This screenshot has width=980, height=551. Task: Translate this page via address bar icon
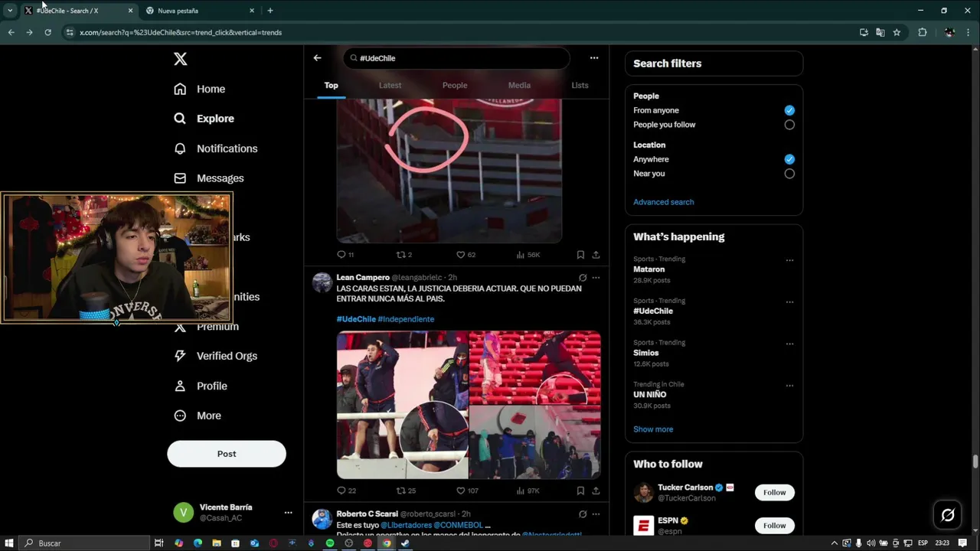(880, 32)
